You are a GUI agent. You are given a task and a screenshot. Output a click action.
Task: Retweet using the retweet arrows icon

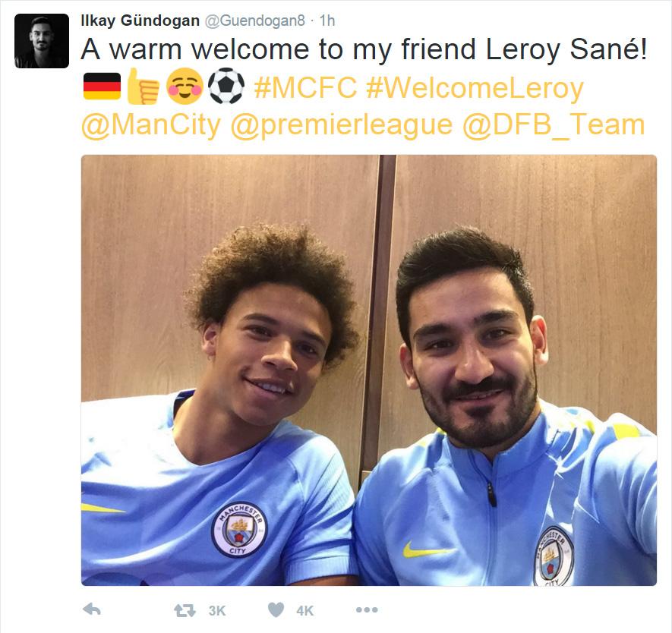(x=185, y=610)
